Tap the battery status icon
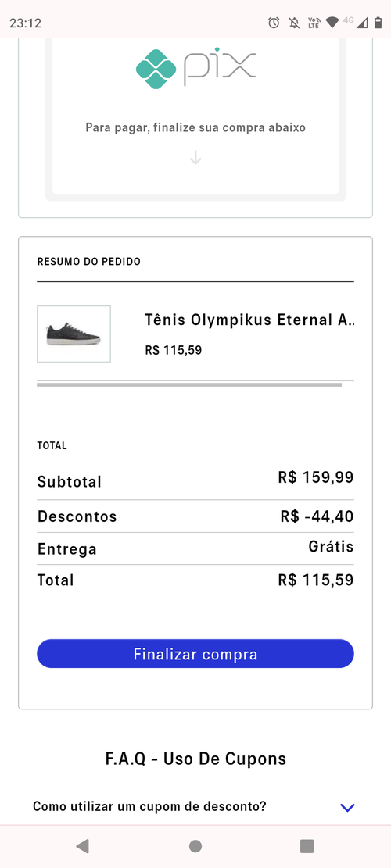This screenshot has height=868, width=391. [378, 23]
